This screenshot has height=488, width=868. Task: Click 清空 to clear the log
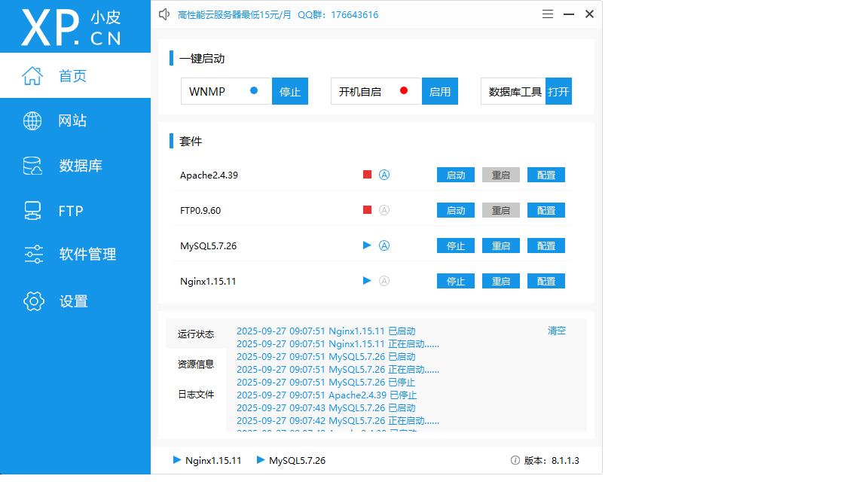557,331
